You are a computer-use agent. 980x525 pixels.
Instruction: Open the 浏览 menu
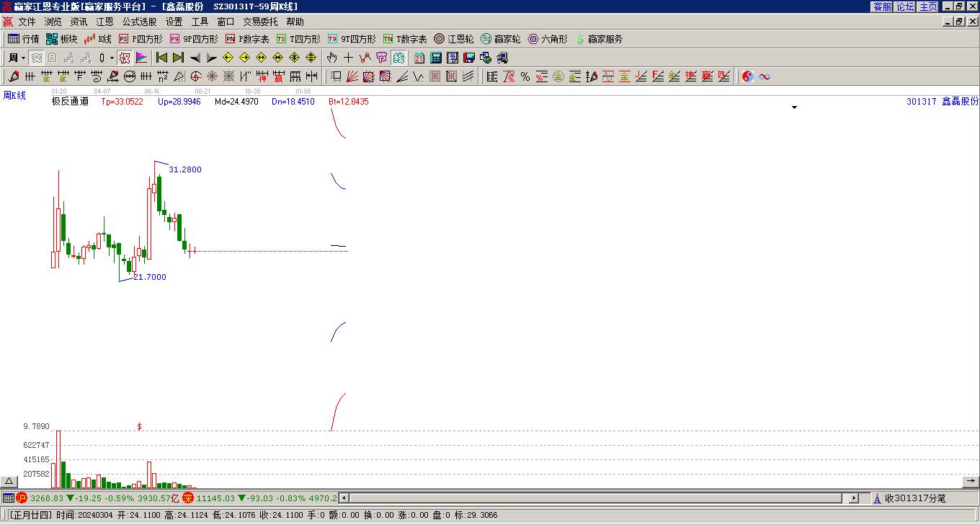[x=53, y=22]
